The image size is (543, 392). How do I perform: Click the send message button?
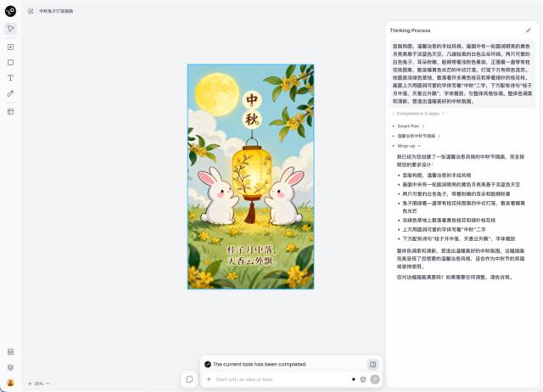[375, 379]
